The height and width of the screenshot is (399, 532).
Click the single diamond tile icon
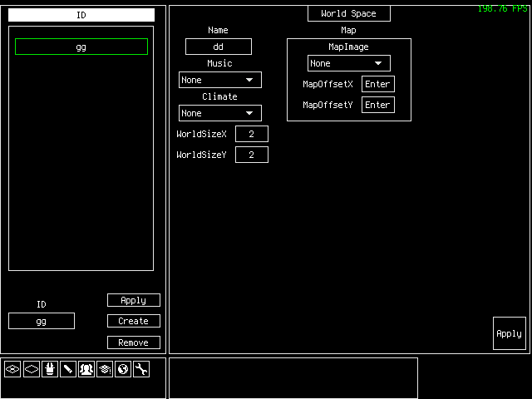coord(31,370)
